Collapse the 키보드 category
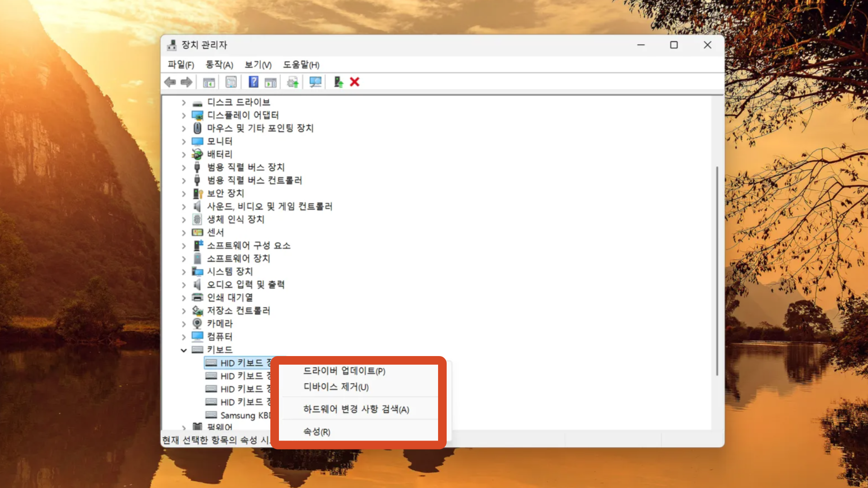The image size is (868, 488). tap(184, 350)
